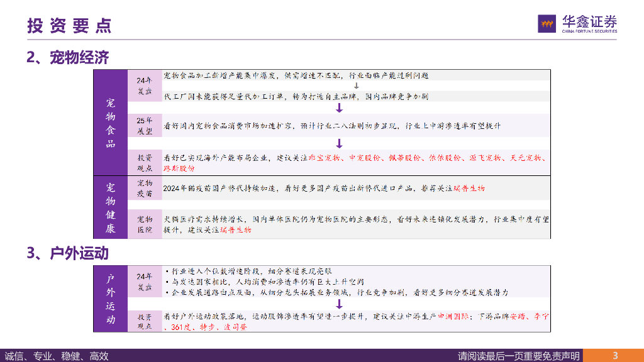The width and height of the screenshot is (644, 362).
Task: Click the purple down arrow above 25年展望 row
Action: pos(339,107)
